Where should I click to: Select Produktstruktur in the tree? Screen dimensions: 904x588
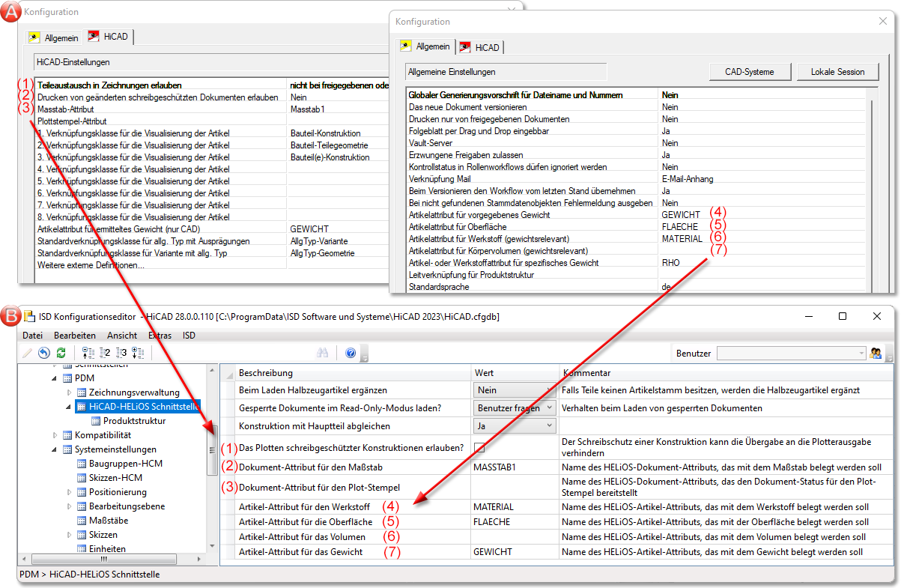point(134,421)
